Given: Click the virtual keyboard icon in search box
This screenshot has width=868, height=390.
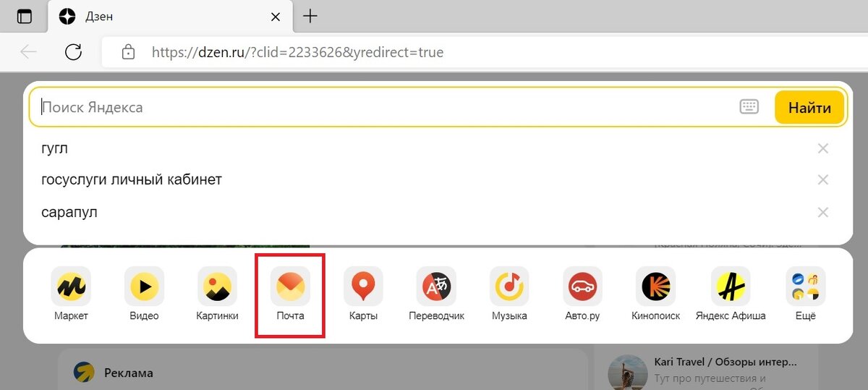Looking at the screenshot, I should [x=749, y=107].
